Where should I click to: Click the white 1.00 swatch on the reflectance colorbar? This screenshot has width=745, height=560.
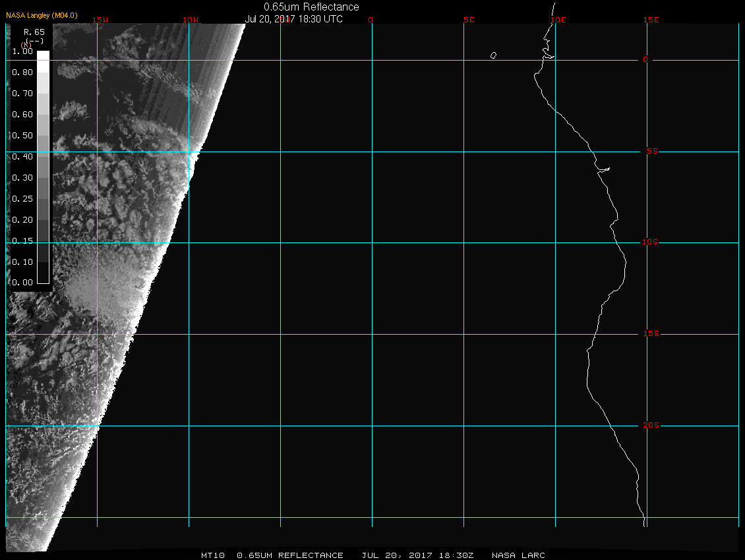click(43, 55)
